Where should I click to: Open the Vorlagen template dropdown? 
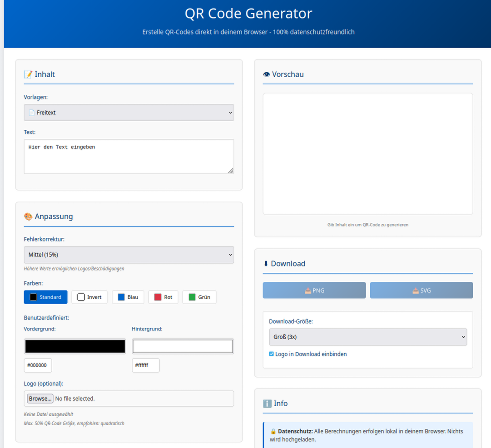point(129,113)
